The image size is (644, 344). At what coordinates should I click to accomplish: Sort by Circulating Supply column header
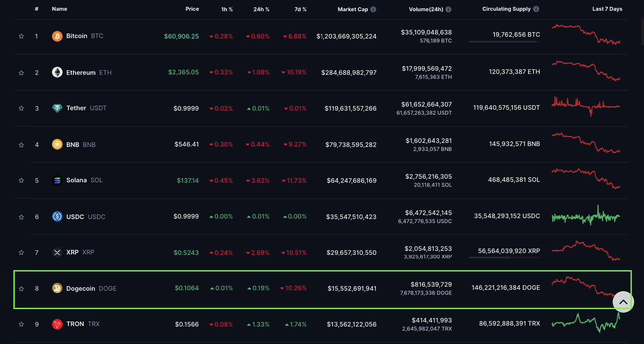pyautogui.click(x=506, y=9)
